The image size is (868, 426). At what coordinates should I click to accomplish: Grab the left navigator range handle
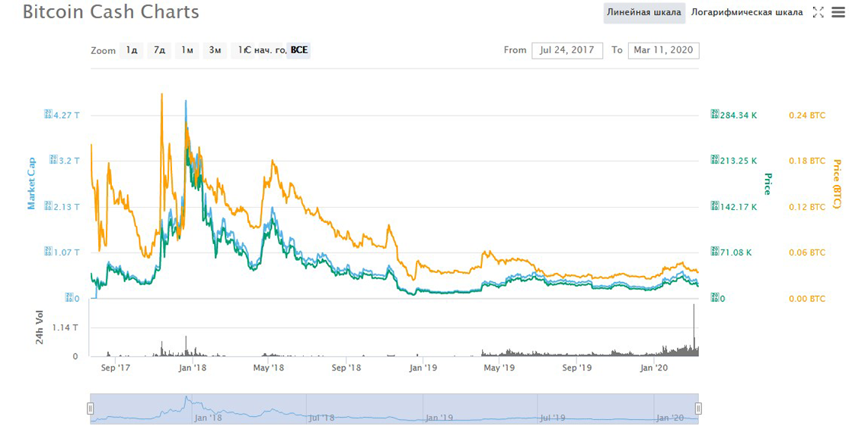(x=90, y=409)
